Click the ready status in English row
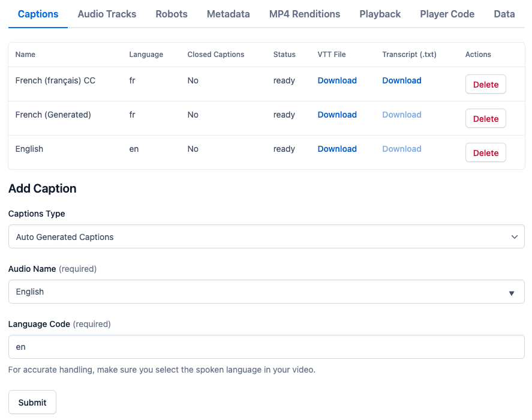Viewport: 532px width, 420px height. click(x=284, y=149)
